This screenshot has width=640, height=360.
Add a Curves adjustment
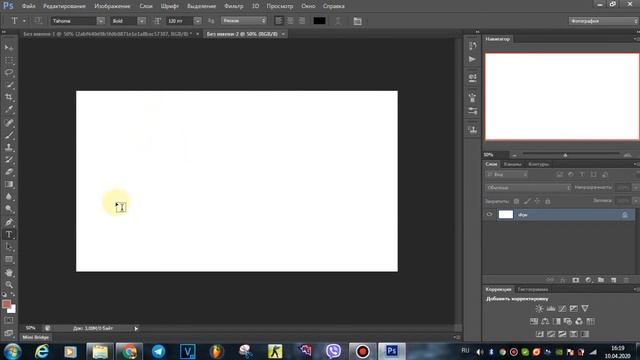tap(562, 309)
